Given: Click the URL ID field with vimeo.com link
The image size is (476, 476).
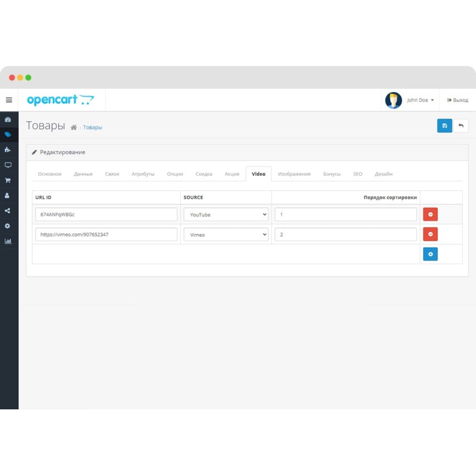Looking at the screenshot, I should coord(106,234).
